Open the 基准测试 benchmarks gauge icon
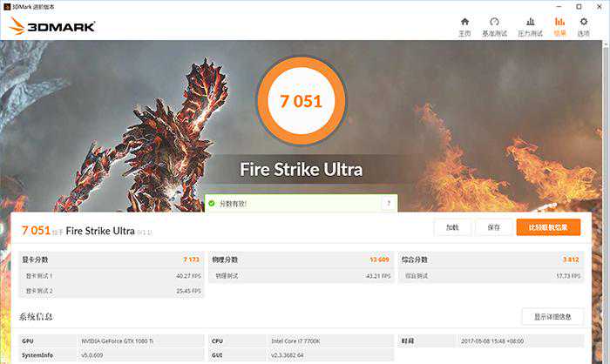610x364 pixels. tap(494, 22)
